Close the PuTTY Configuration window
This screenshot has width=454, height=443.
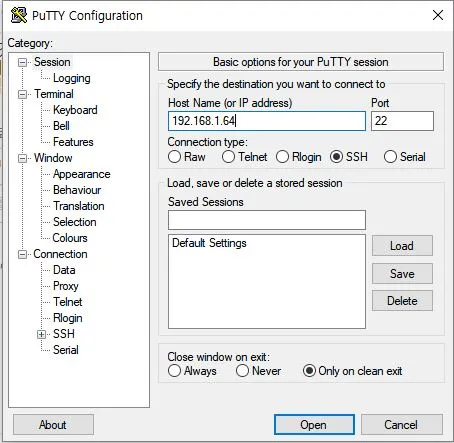438,15
